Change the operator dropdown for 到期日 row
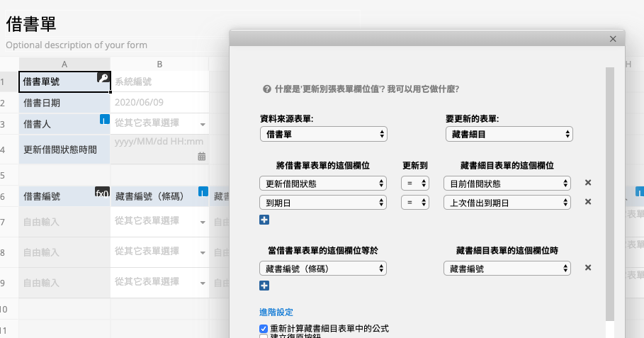Image resolution: width=644 pixels, height=338 pixels. (415, 203)
